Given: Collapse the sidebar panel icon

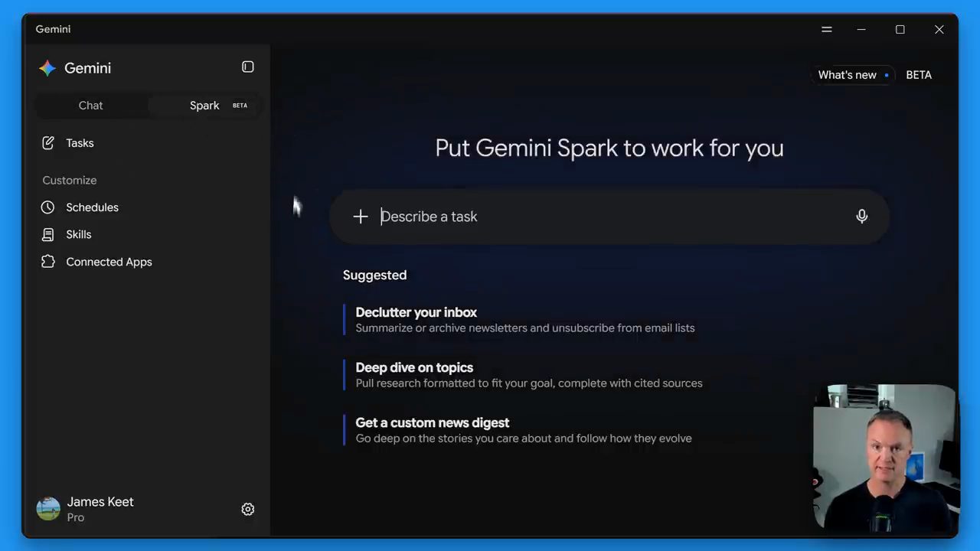Looking at the screenshot, I should tap(248, 67).
